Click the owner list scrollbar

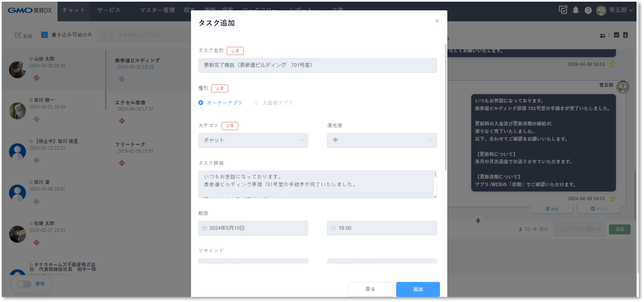[106, 80]
